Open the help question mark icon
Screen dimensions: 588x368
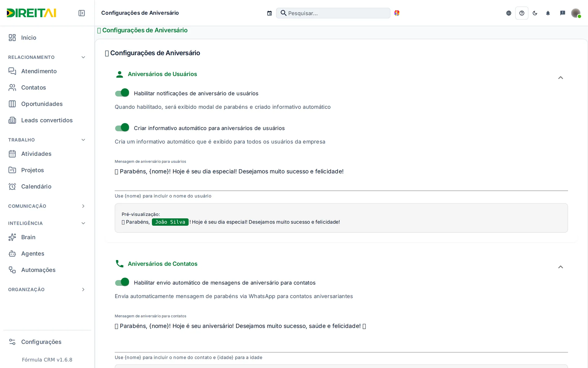click(522, 13)
